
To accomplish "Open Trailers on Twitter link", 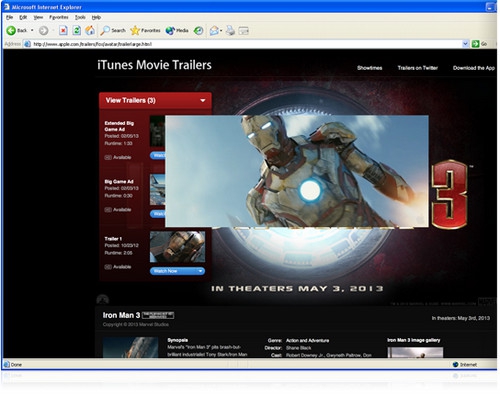I will tap(417, 68).
